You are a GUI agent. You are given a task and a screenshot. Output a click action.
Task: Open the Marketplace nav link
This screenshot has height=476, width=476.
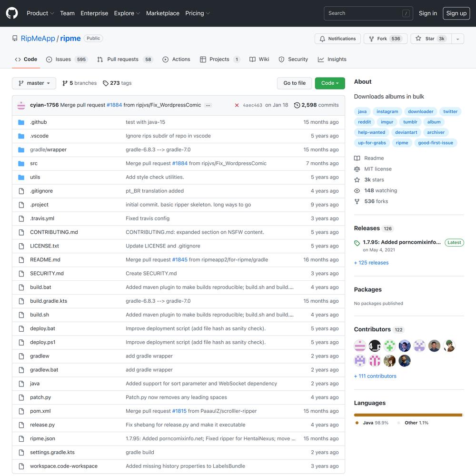[163, 13]
